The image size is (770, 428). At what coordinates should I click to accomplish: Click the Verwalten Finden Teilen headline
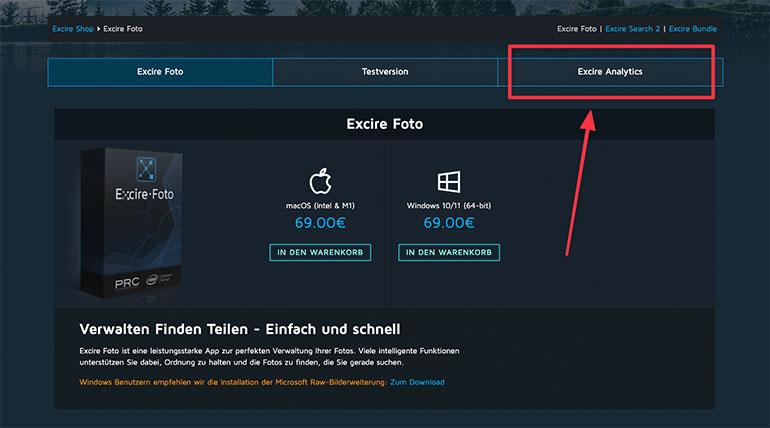pyautogui.click(x=240, y=329)
